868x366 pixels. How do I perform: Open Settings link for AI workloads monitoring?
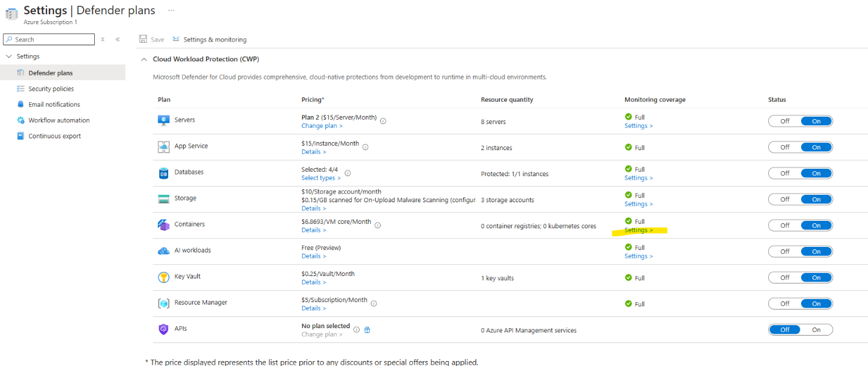tap(639, 256)
